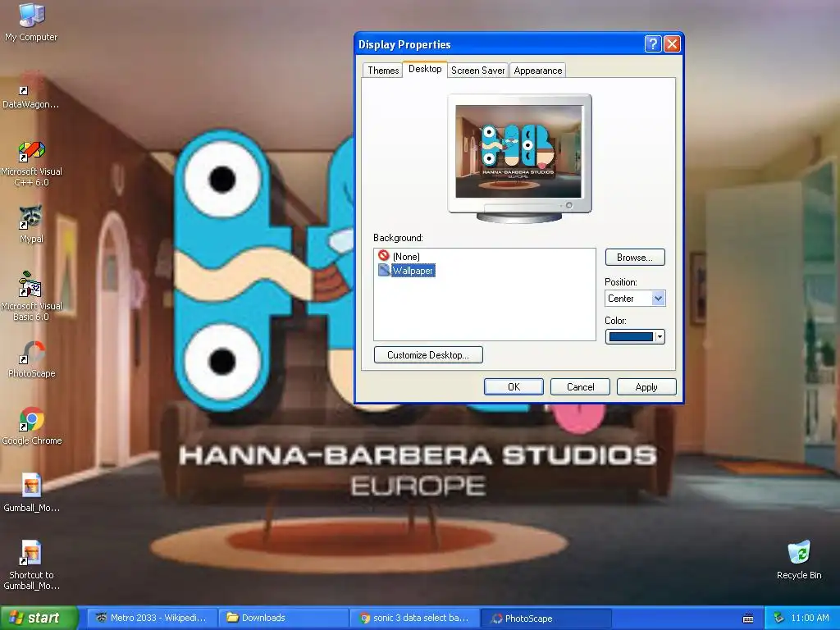
Task: Switch to sonic 3 data select Chrome window
Action: click(414, 618)
